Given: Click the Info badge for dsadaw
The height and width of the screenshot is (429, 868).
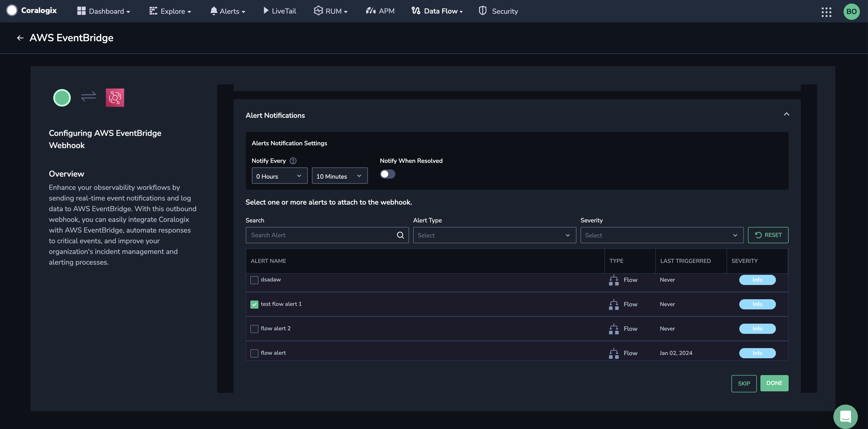Looking at the screenshot, I should click(757, 280).
